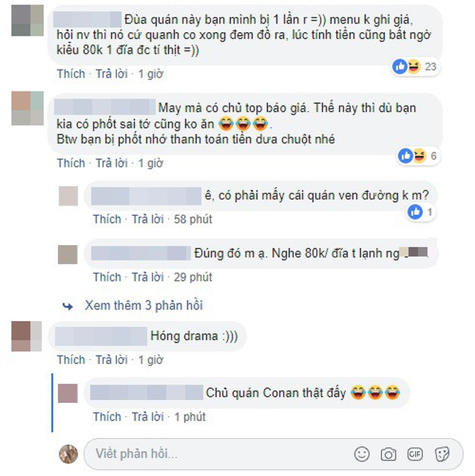Reply to the 'May mà có chủ top' comment

(x=112, y=163)
